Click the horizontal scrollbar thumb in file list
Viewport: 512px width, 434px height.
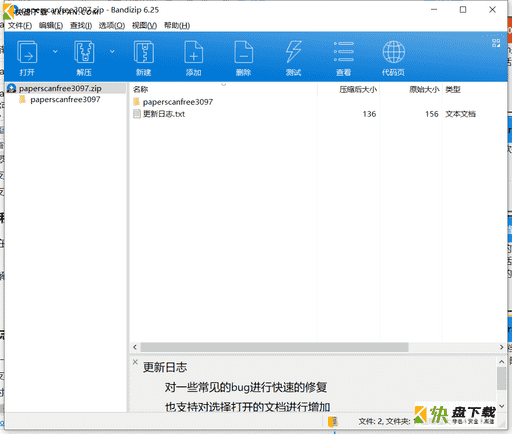[274, 347]
